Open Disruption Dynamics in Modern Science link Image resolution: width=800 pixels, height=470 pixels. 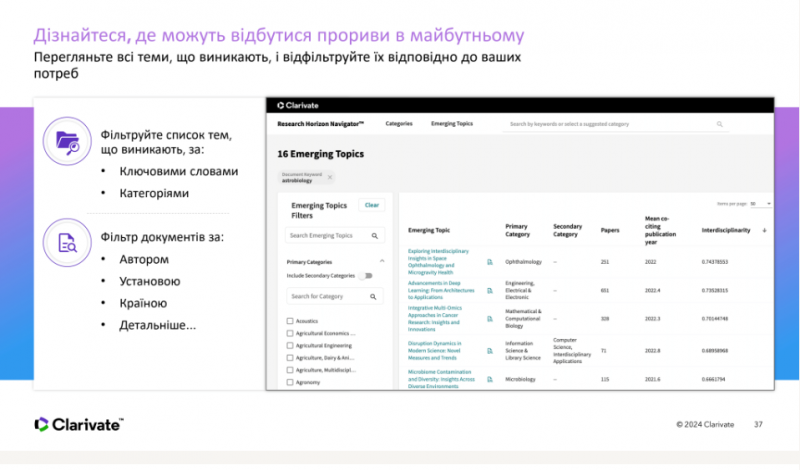point(434,351)
